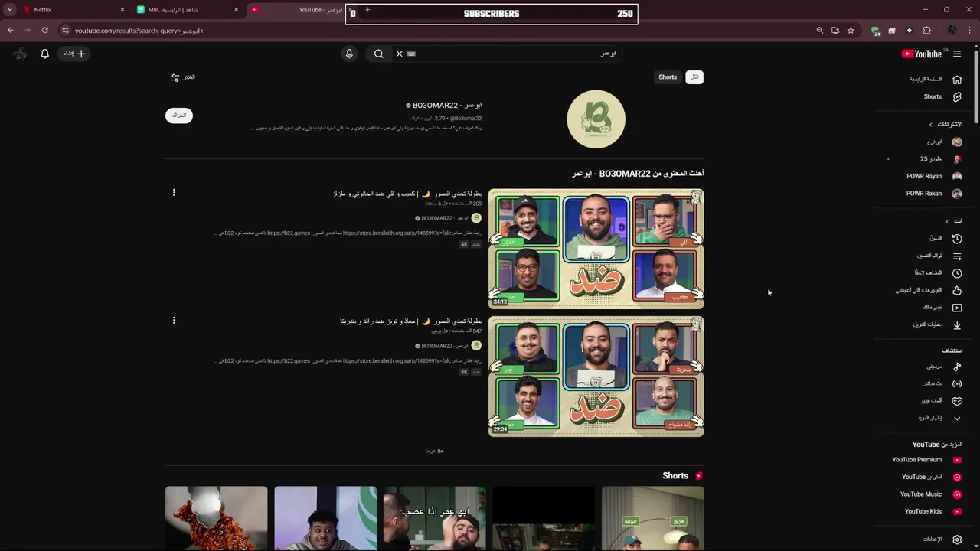980x551 pixels.
Task: Open POWR Rakan subscription channel
Action: (934, 194)
